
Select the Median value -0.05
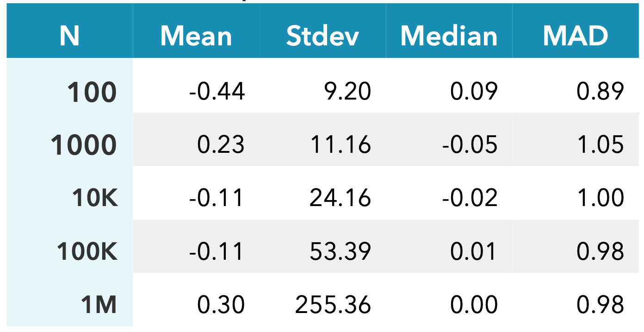point(470,145)
